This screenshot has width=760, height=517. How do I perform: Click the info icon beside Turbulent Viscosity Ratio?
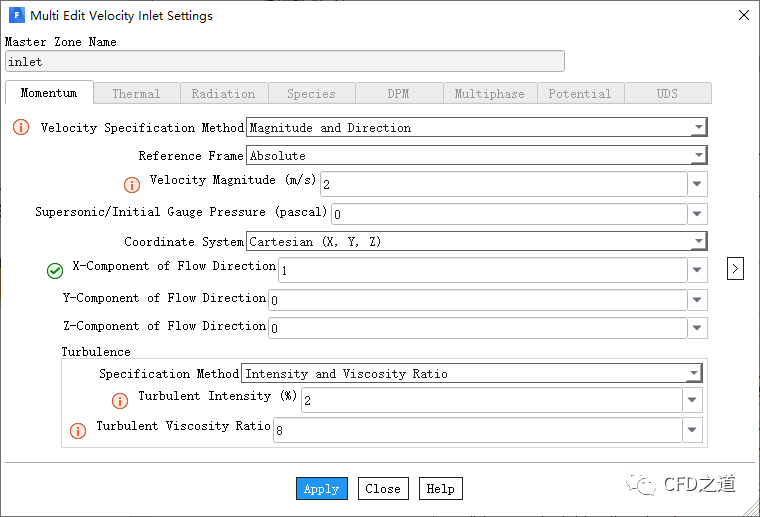point(78,431)
